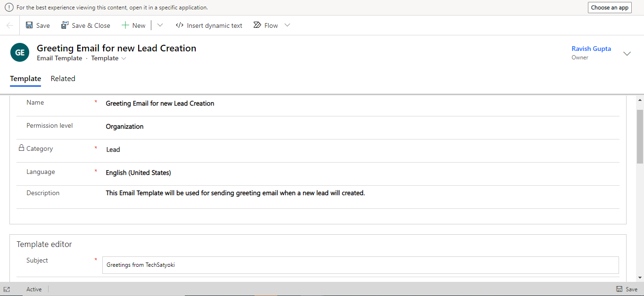
Task: Expand the Template form selector chevron
Action: coord(124,58)
